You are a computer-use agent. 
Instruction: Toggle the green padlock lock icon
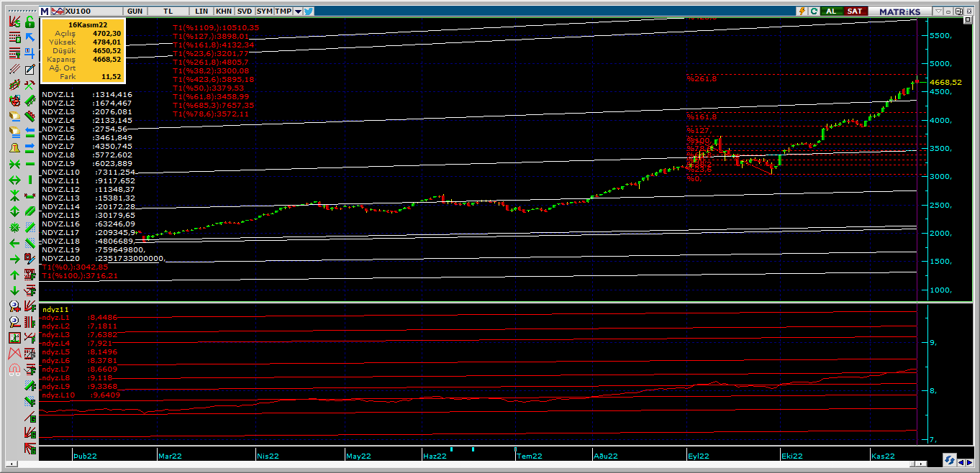coord(30,22)
